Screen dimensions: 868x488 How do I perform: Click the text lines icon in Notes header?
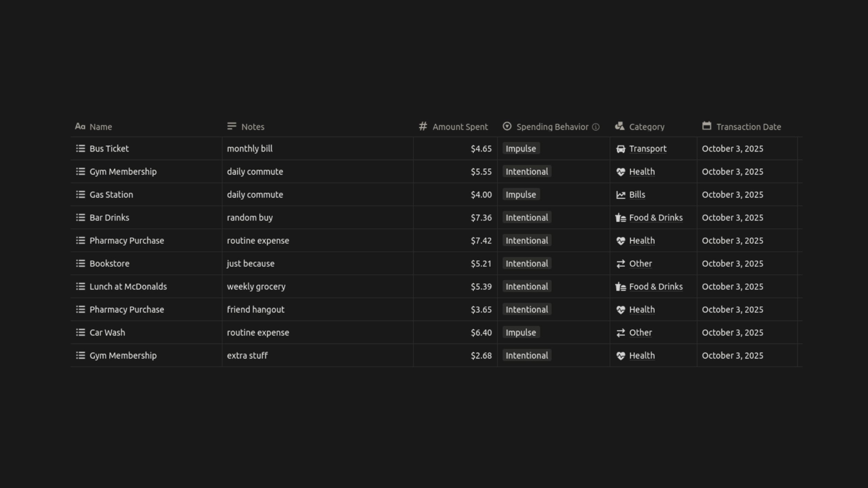232,126
